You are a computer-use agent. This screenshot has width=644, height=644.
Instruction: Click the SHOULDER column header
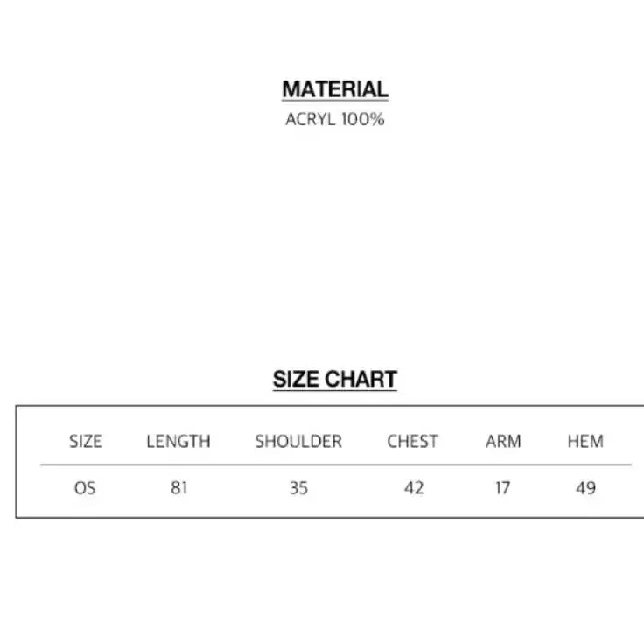[x=298, y=442]
